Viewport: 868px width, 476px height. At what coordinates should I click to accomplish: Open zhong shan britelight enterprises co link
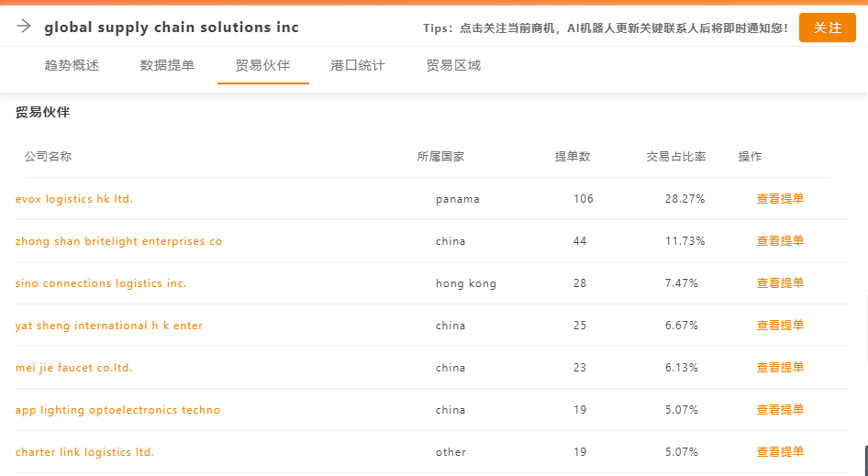coord(118,241)
